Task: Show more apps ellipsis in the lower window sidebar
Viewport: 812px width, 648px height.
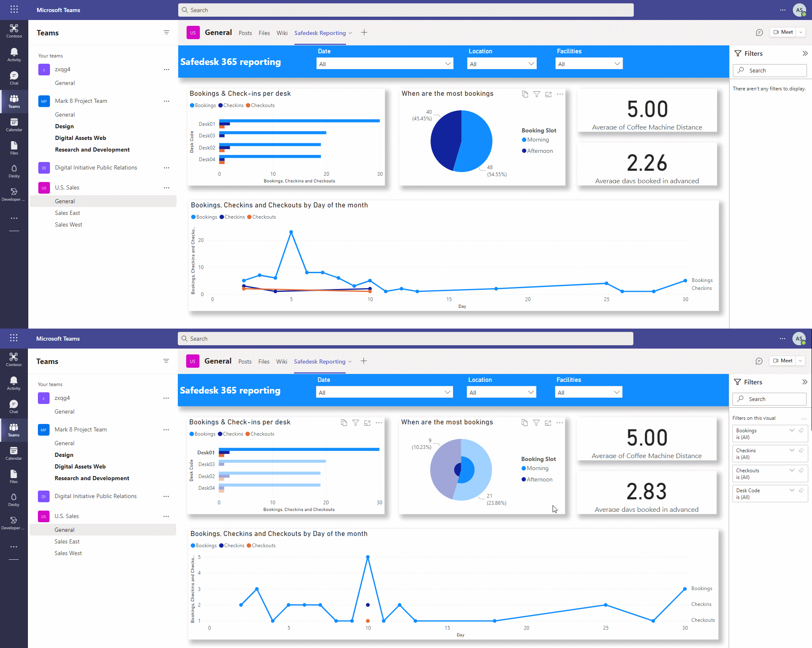Action: pos(14,546)
